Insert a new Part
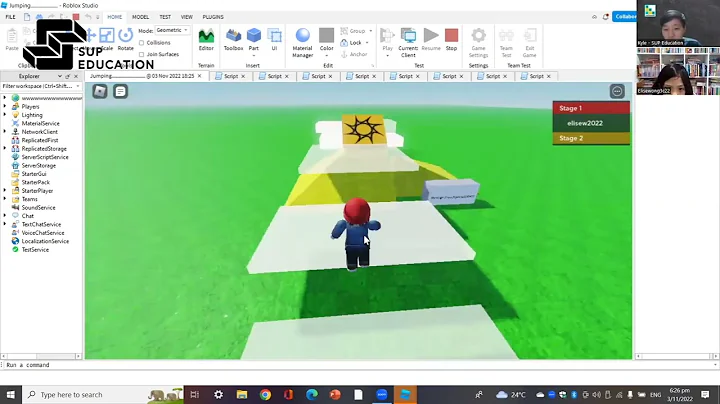This screenshot has height=404, width=720. [253, 40]
